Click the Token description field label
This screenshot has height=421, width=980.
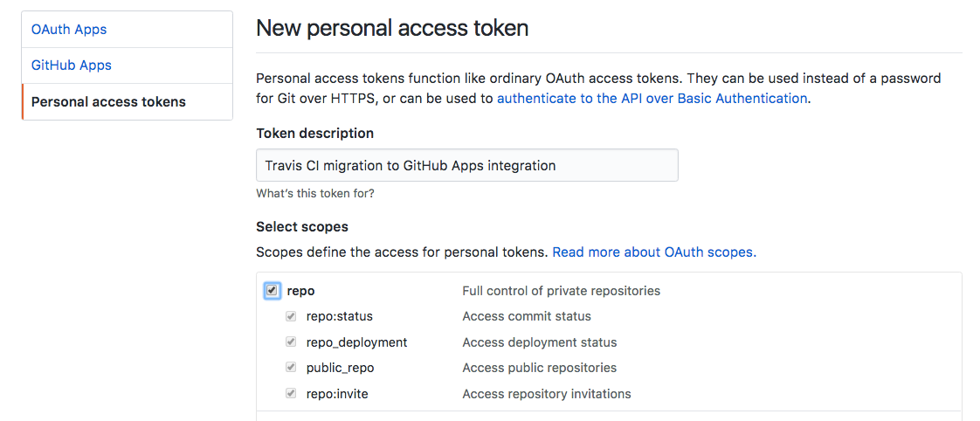[314, 133]
